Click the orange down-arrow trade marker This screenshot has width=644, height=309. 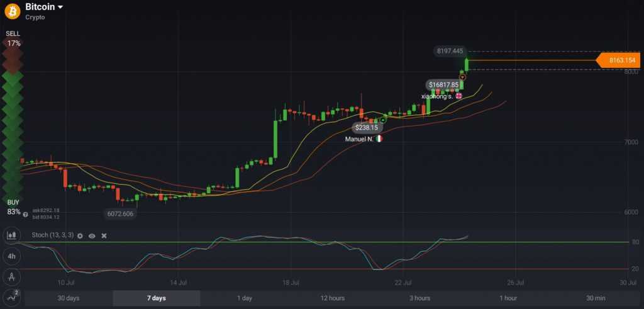[x=463, y=77]
